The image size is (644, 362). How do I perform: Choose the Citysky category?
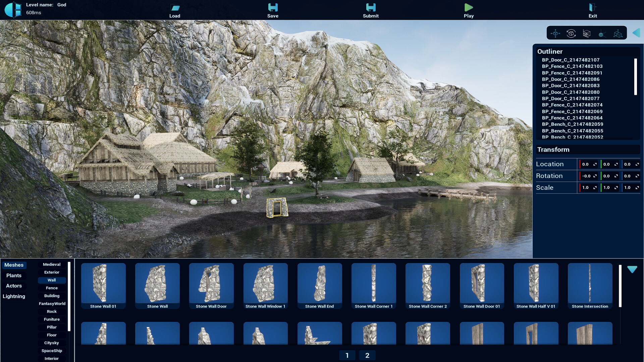(x=52, y=343)
